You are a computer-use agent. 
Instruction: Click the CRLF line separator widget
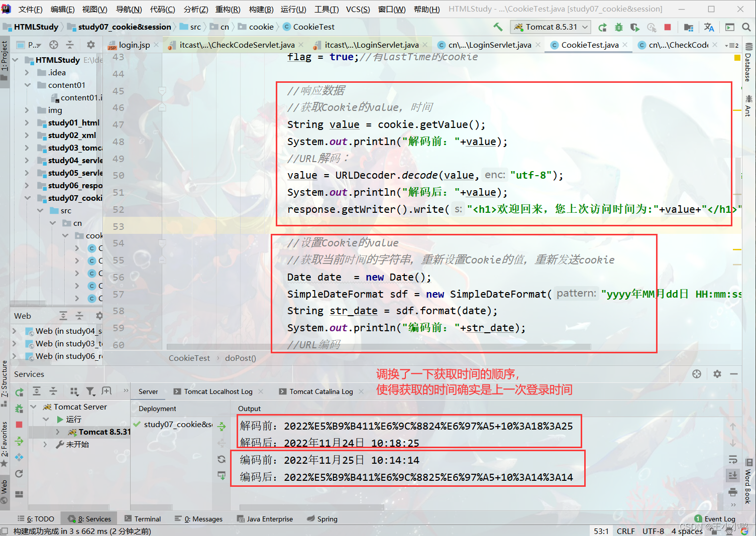tap(626, 531)
